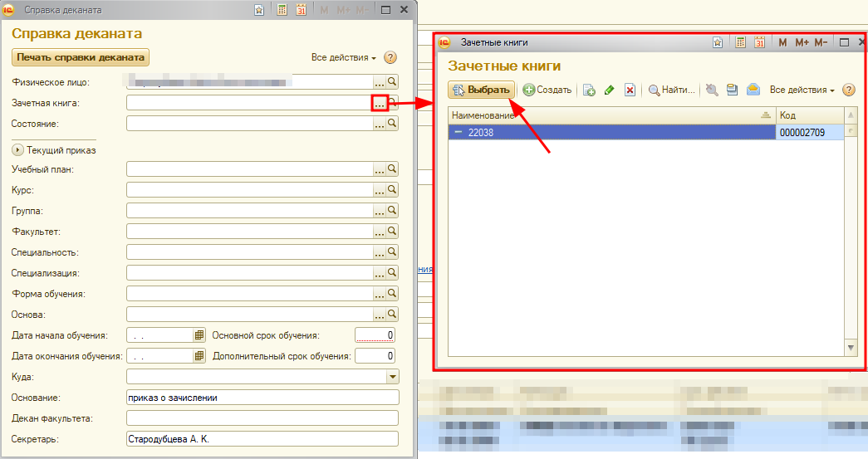Click the copy record icon beside Создать

(589, 90)
